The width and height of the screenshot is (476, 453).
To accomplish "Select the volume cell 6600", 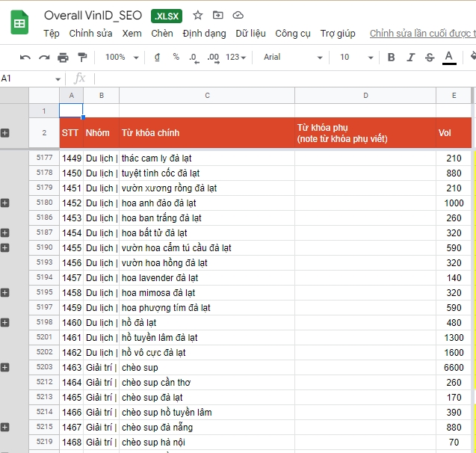I will tap(454, 368).
